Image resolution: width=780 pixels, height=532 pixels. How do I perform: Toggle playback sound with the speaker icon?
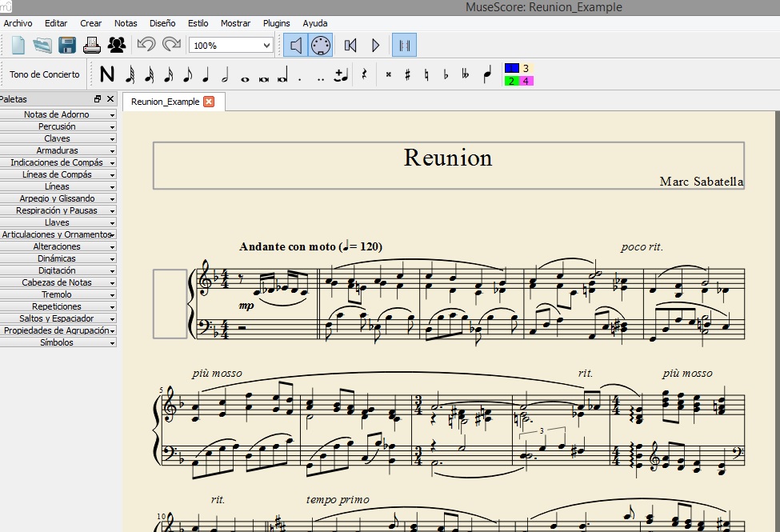295,45
